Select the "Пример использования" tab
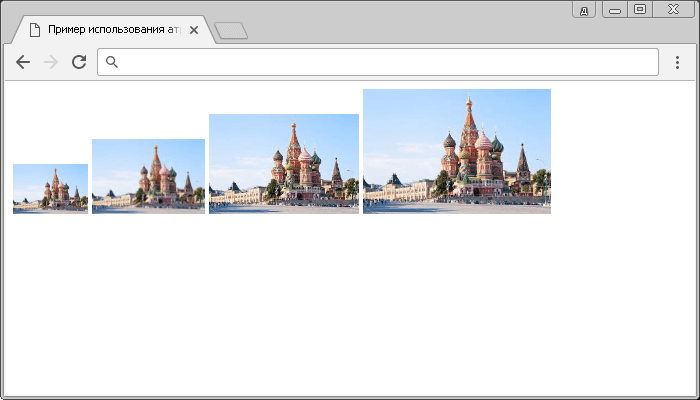 point(114,30)
